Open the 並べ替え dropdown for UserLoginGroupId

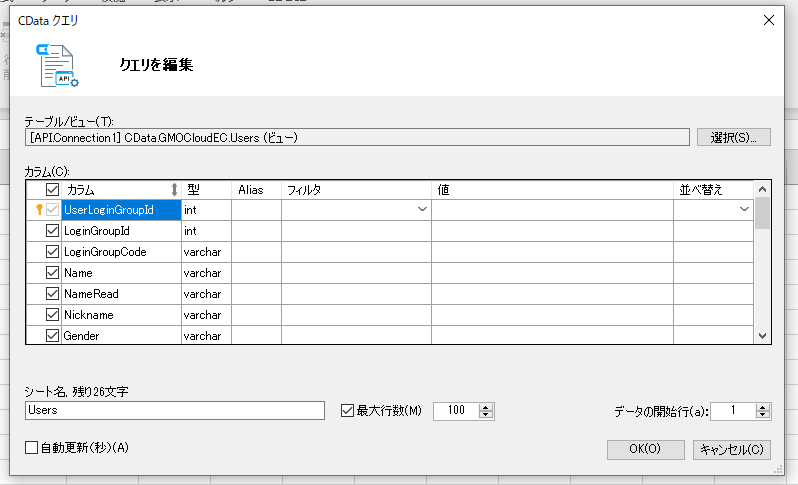744,209
